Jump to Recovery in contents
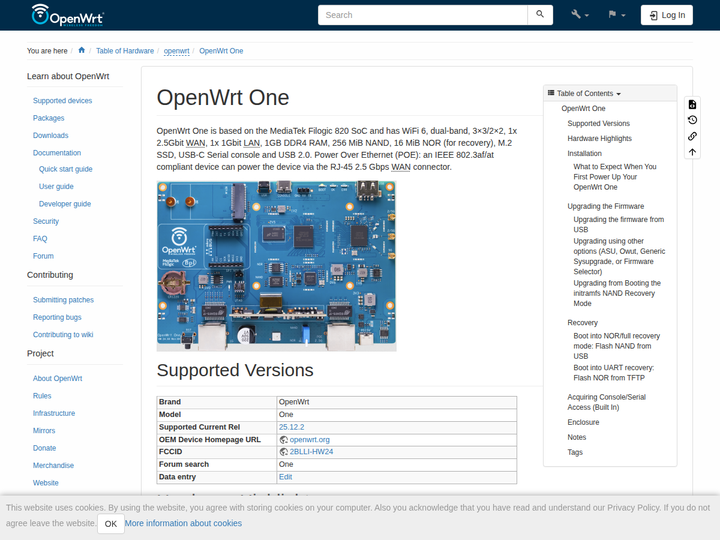The height and width of the screenshot is (540, 720). (x=582, y=323)
